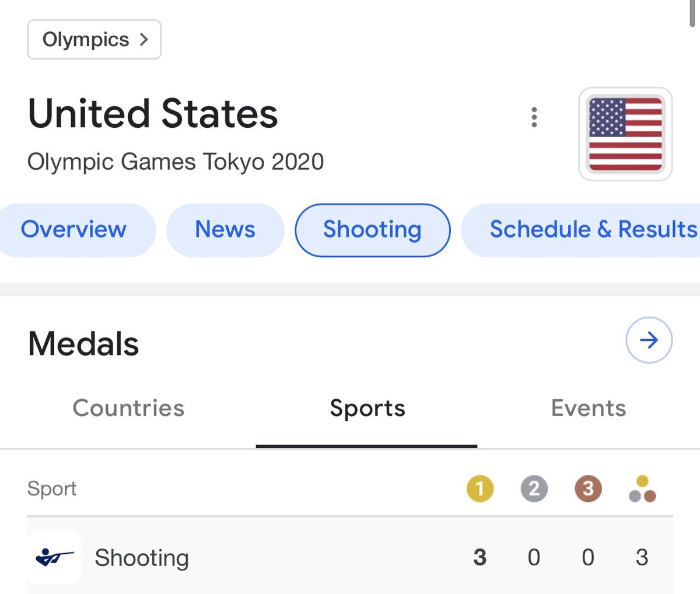This screenshot has width=700, height=594.
Task: Click the silver medal column icon
Action: coord(534,488)
